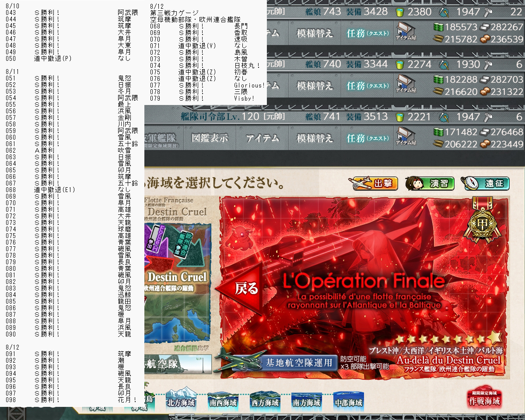Click the 艦隊司令部Lv. 120 [元帥] label

pos(233,117)
